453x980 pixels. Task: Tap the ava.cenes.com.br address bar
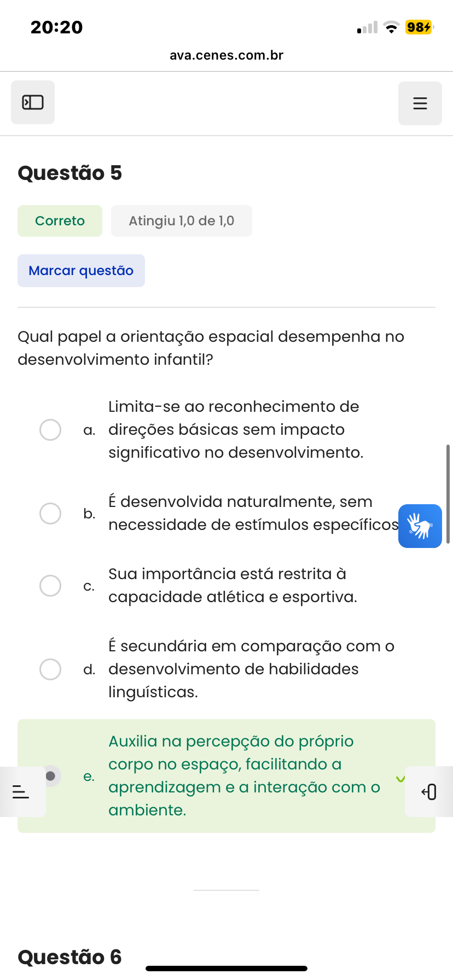(226, 55)
